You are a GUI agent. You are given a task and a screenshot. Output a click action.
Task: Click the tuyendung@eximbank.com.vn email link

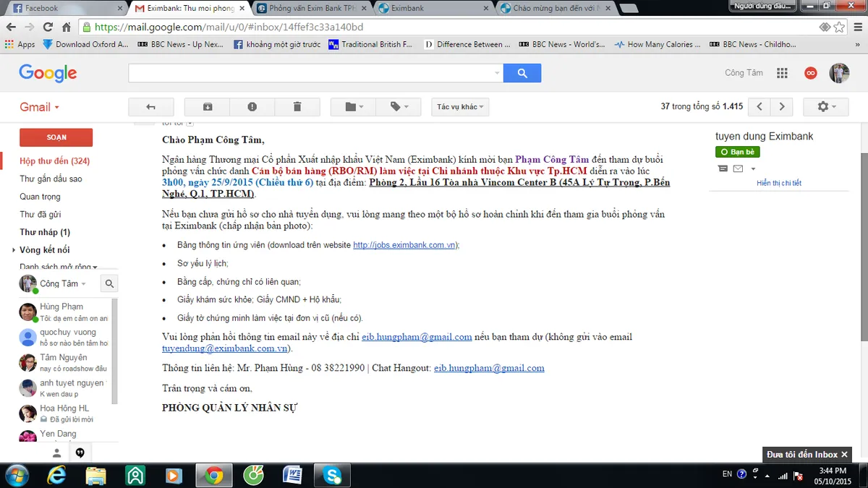pyautogui.click(x=225, y=348)
